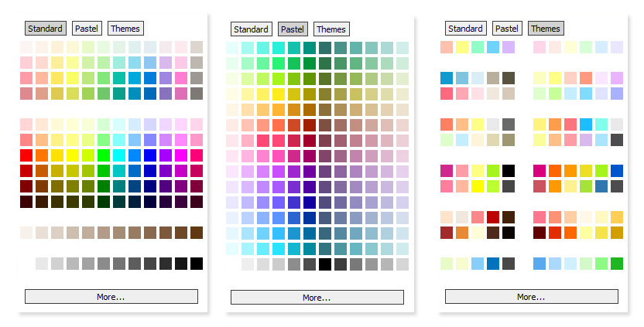Image resolution: width=644 pixels, height=327 pixels.
Task: Pick dark gray swatch left of black, Pastel palette
Action: pyautogui.click(x=310, y=264)
